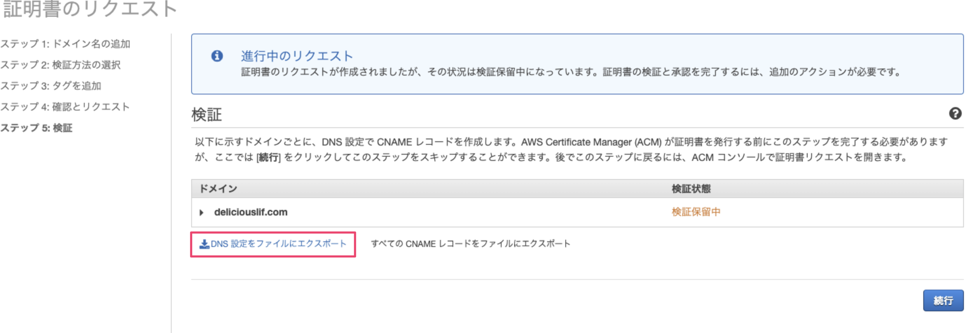Click the 検証保留中 status text
Screen dimensions: 980x333
pyautogui.click(x=696, y=212)
